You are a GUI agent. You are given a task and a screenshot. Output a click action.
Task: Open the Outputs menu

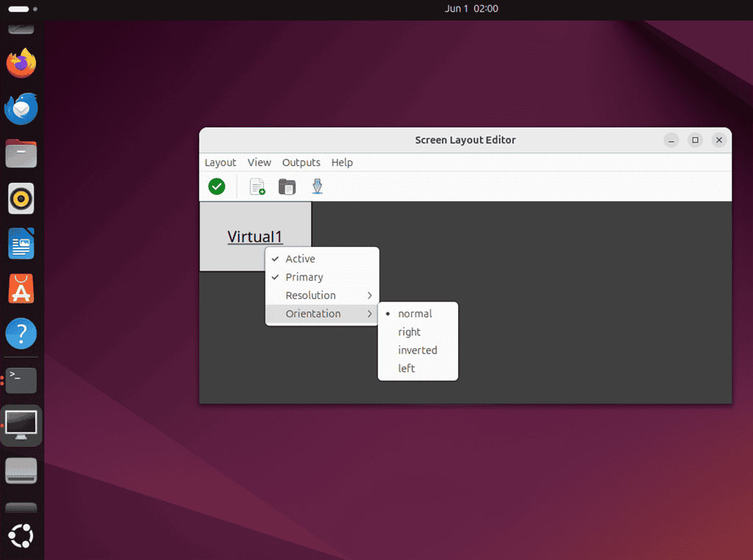pos(301,162)
